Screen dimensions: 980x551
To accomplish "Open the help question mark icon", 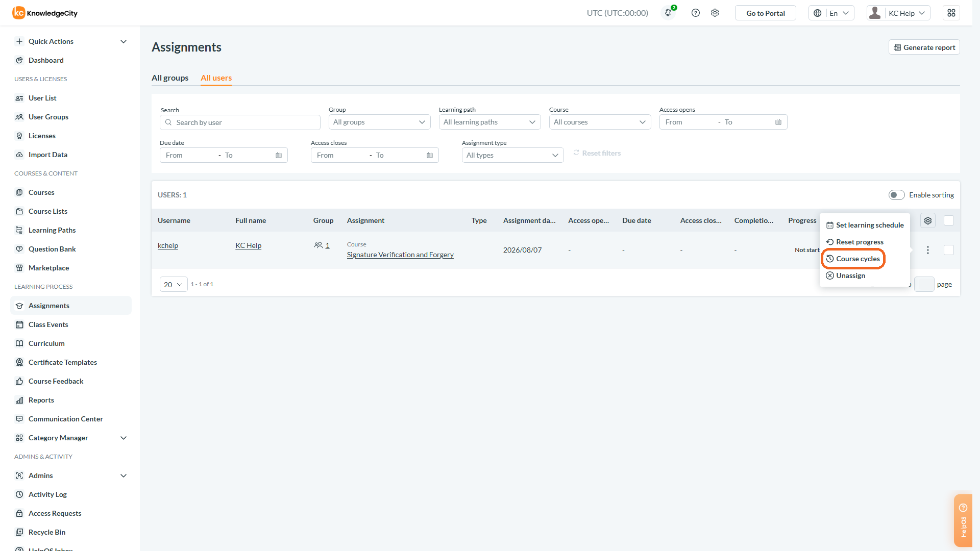I will point(696,13).
